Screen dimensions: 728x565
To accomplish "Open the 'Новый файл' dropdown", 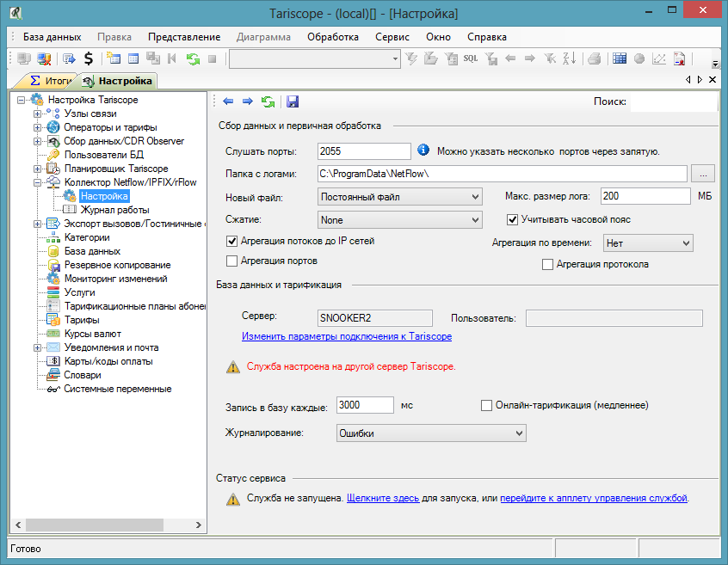I will click(x=400, y=197).
